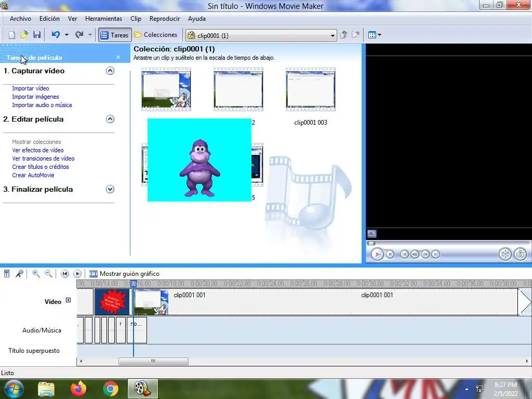Click the timeline playhead marker
This screenshot has width=532, height=399.
click(x=134, y=283)
